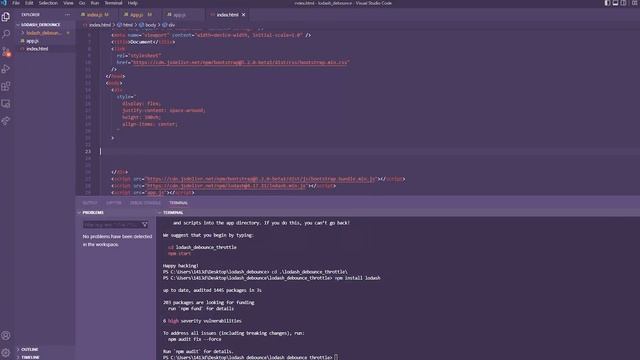Switch to the Debug Console panel tab
This screenshot has height=360, width=640.
tap(145, 203)
